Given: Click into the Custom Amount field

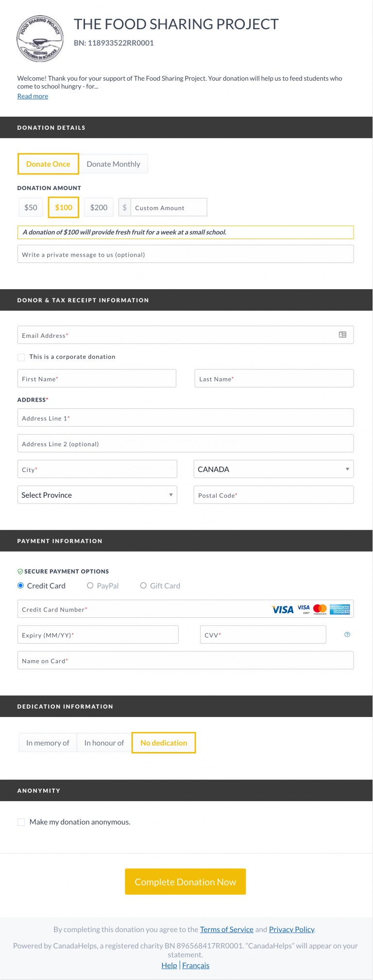Looking at the screenshot, I should coord(168,208).
